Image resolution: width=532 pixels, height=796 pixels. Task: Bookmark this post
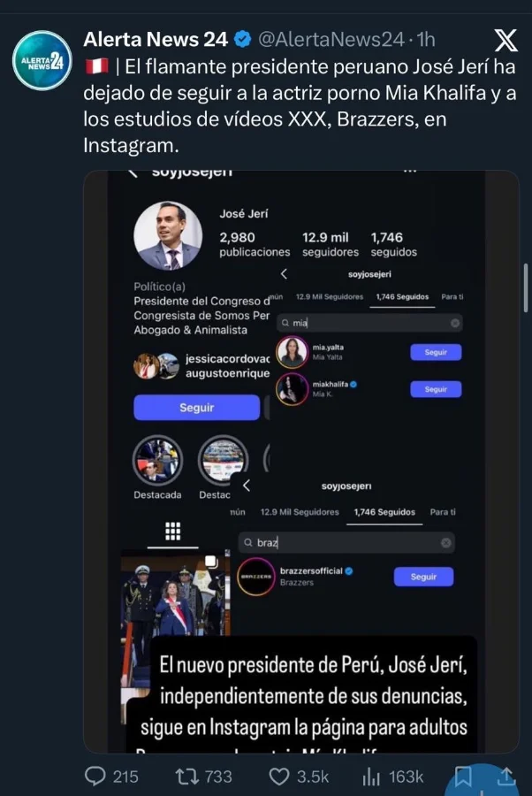tap(462, 777)
